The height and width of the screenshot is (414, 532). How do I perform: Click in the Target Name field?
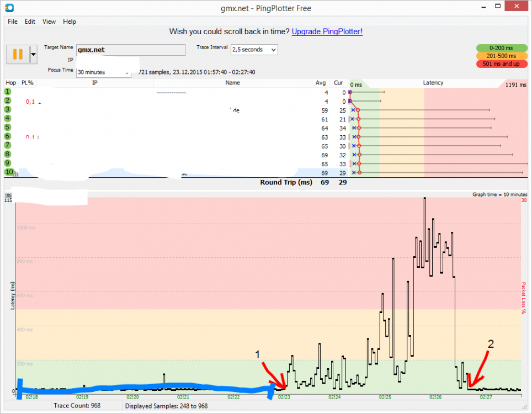pos(130,50)
